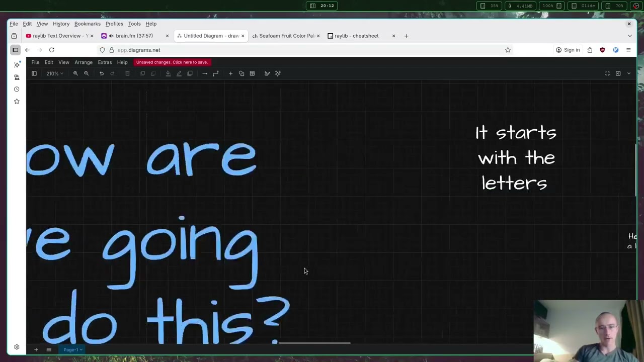Click the redo arrow icon
644x362 pixels.
[x=112, y=73]
